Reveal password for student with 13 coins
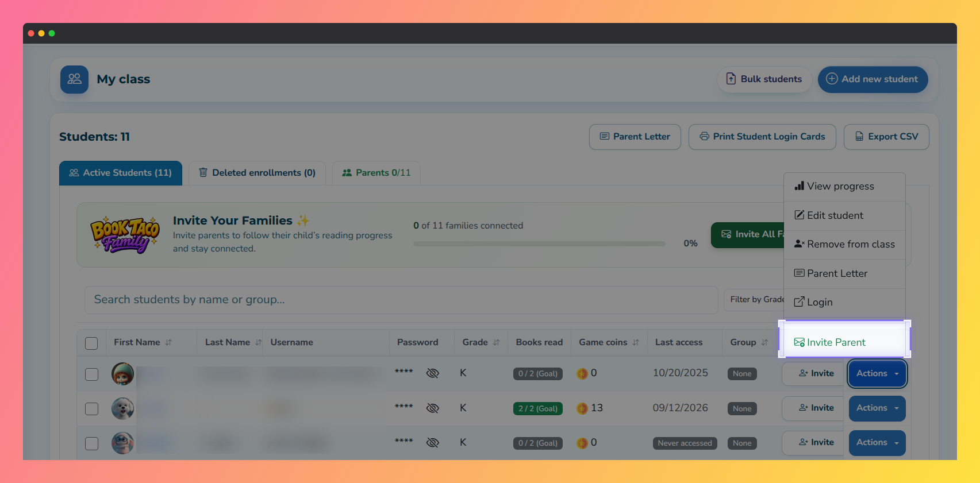 click(433, 408)
